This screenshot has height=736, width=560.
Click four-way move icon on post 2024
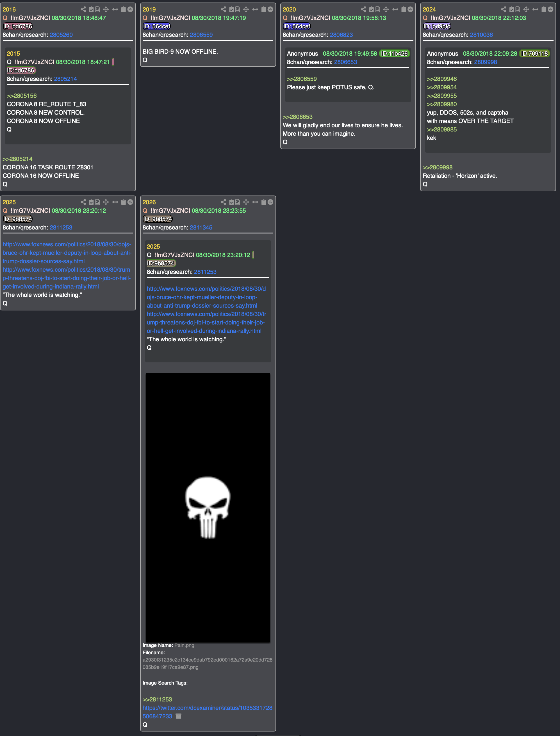click(x=526, y=9)
